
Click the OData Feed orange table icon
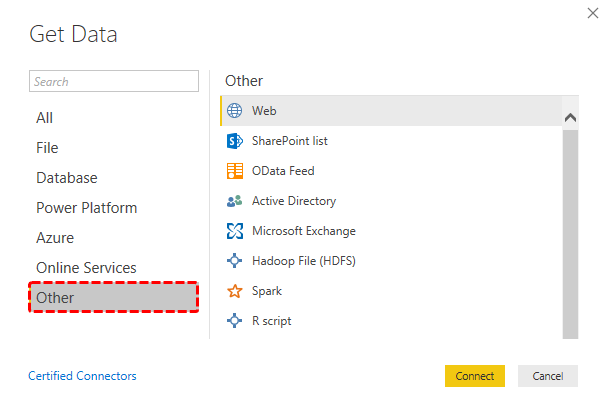click(x=235, y=171)
